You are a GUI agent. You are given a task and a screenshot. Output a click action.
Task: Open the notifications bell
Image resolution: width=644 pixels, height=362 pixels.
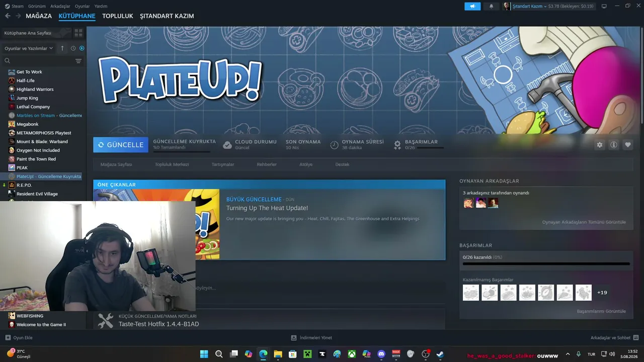491,6
